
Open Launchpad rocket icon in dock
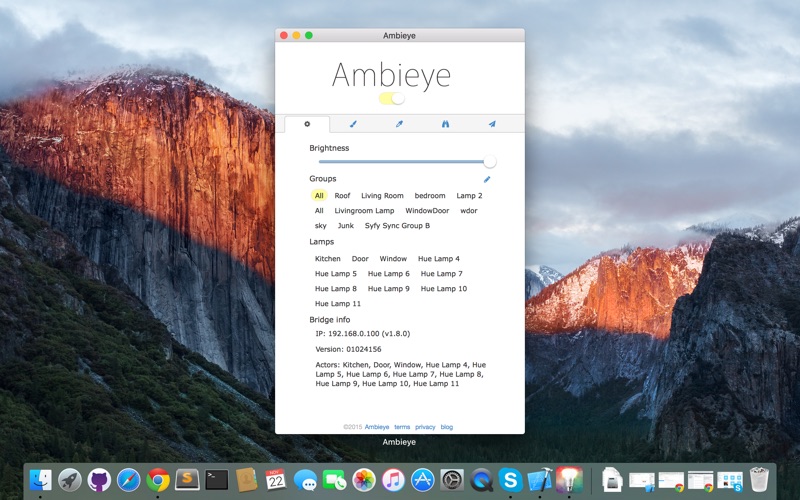click(x=70, y=480)
